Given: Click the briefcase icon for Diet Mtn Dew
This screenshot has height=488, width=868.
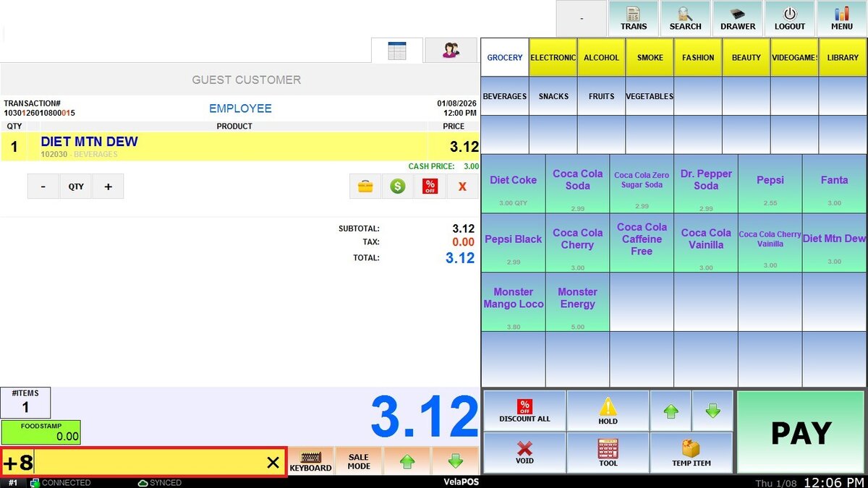Looking at the screenshot, I should tap(366, 186).
